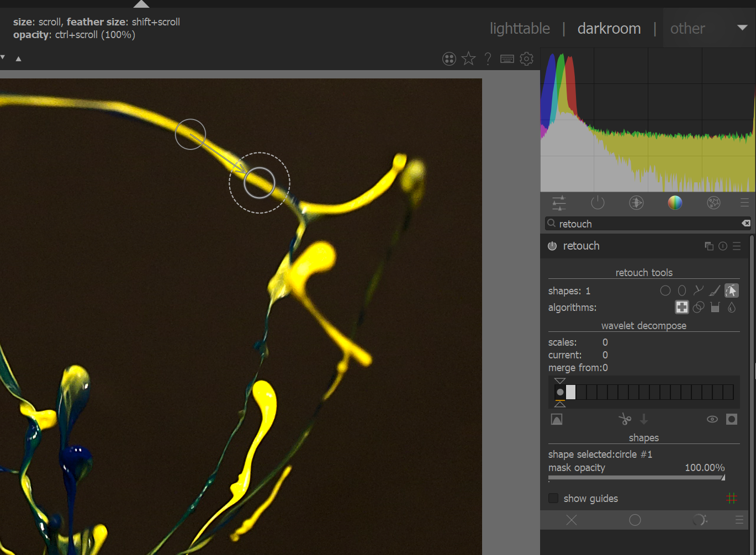Open the retouch module presets menu
This screenshot has height=555, width=756.
tap(737, 246)
